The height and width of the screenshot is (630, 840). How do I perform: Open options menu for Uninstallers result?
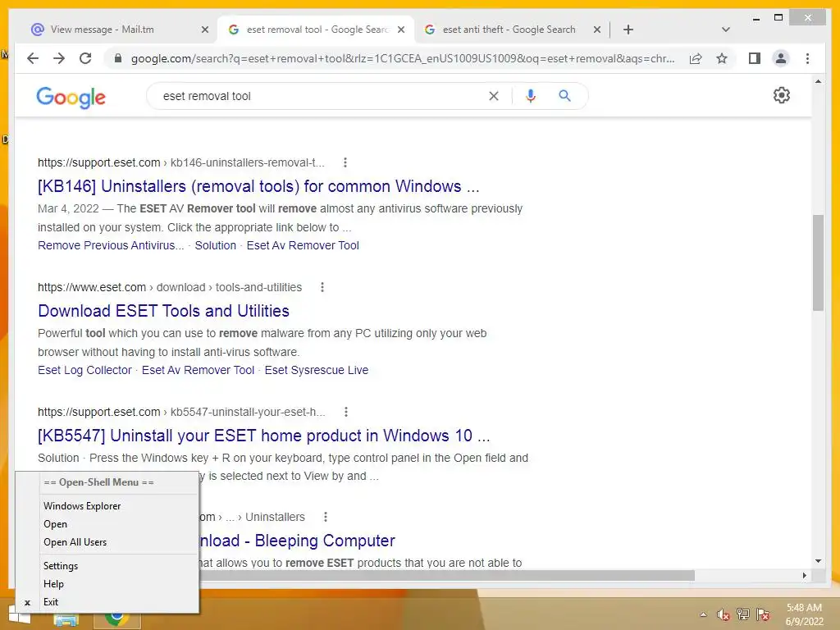coord(325,517)
